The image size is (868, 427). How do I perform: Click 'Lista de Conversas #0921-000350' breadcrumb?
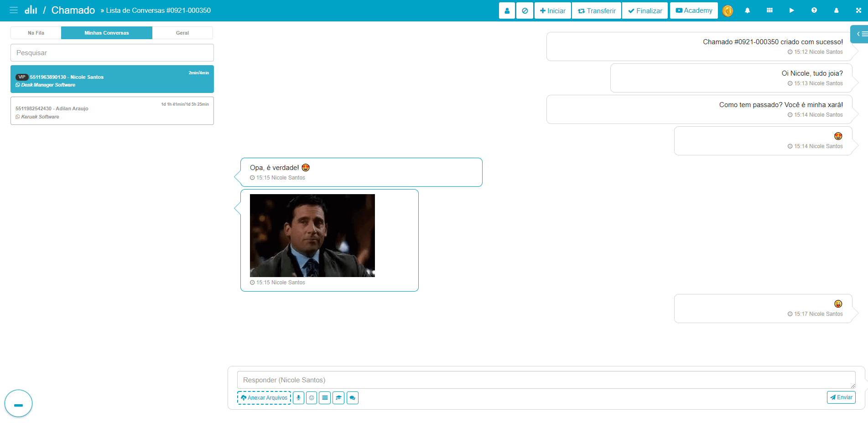pyautogui.click(x=158, y=10)
